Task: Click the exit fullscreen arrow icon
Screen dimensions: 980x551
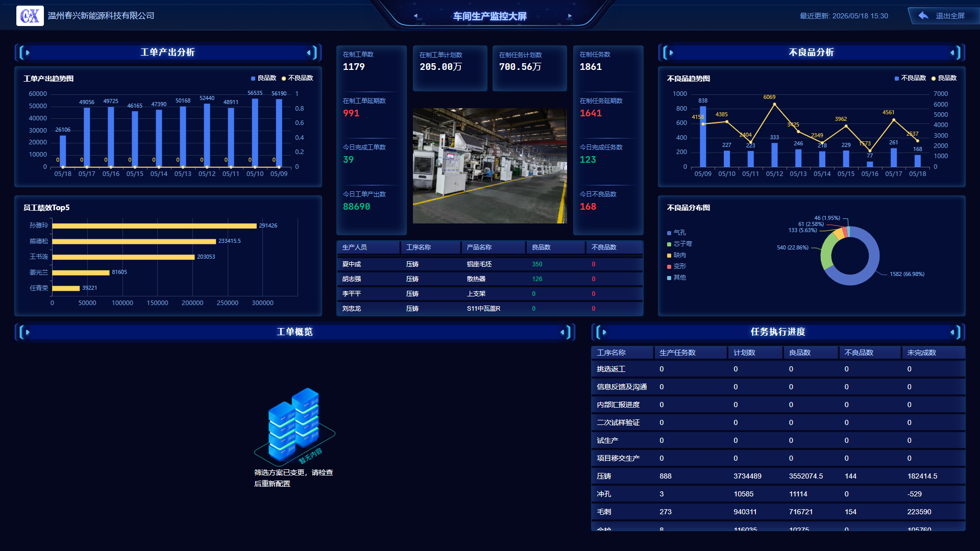Action: click(x=923, y=15)
